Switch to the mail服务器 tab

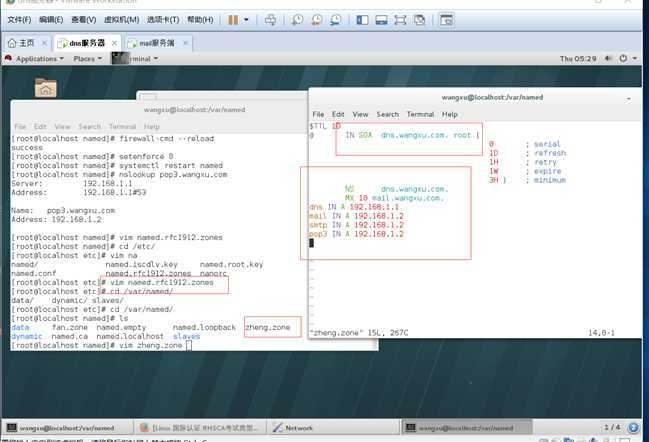(x=156, y=43)
